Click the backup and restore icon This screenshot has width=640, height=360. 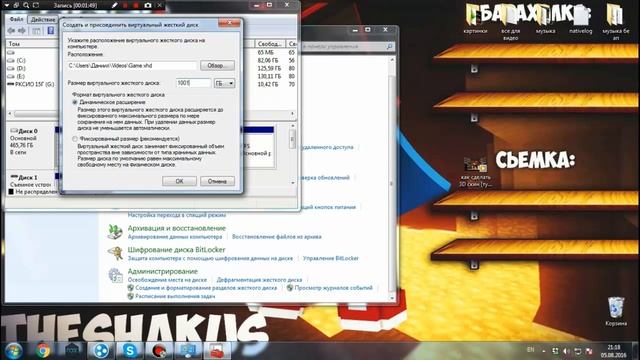click(115, 232)
